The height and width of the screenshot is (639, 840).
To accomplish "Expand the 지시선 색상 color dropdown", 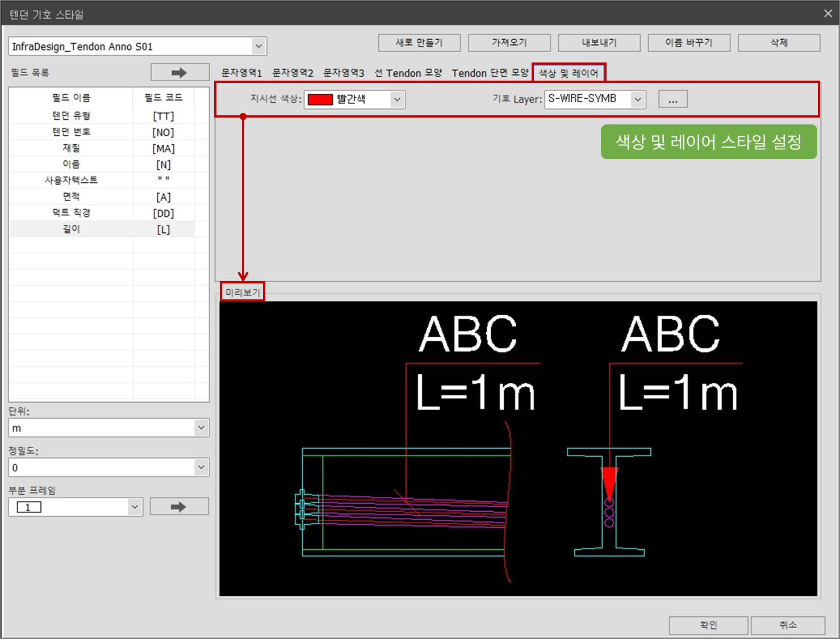I will pos(397,99).
